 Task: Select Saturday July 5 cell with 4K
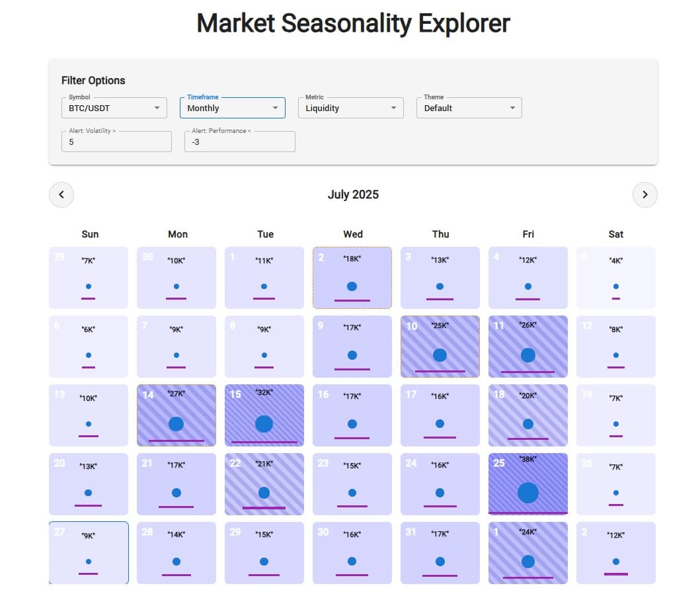[x=616, y=278]
